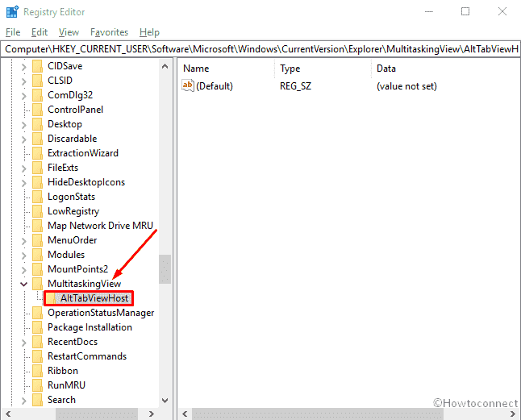
Task: Click the Ribbon folder icon
Action: click(38, 371)
